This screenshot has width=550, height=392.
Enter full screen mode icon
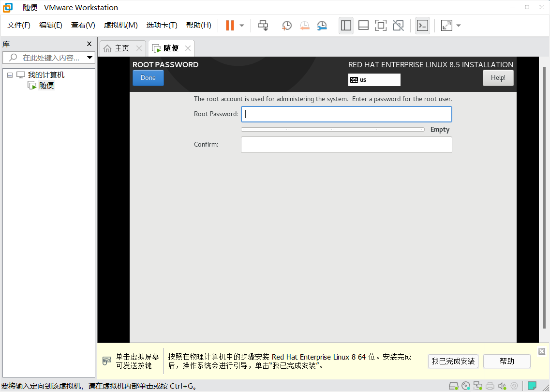pos(381,25)
